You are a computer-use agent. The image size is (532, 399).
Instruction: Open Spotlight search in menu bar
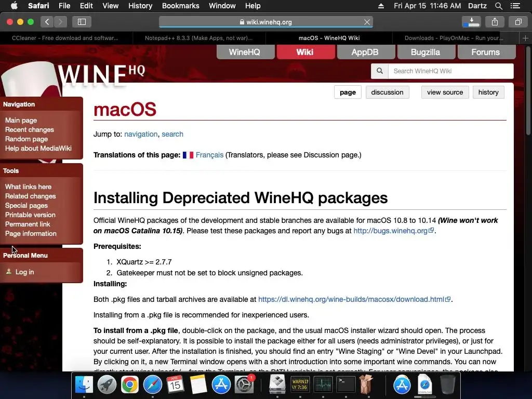tap(498, 6)
